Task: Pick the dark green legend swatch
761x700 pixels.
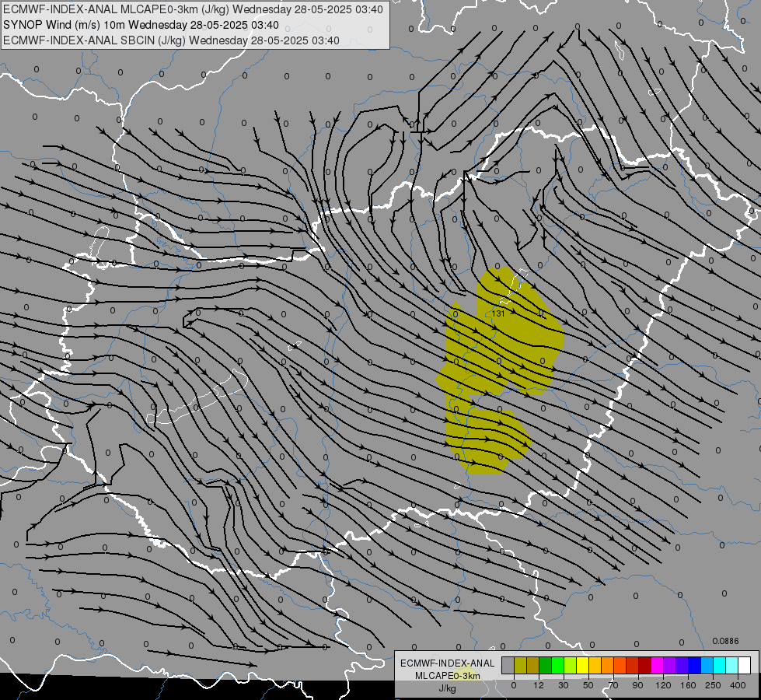Action: click(545, 665)
